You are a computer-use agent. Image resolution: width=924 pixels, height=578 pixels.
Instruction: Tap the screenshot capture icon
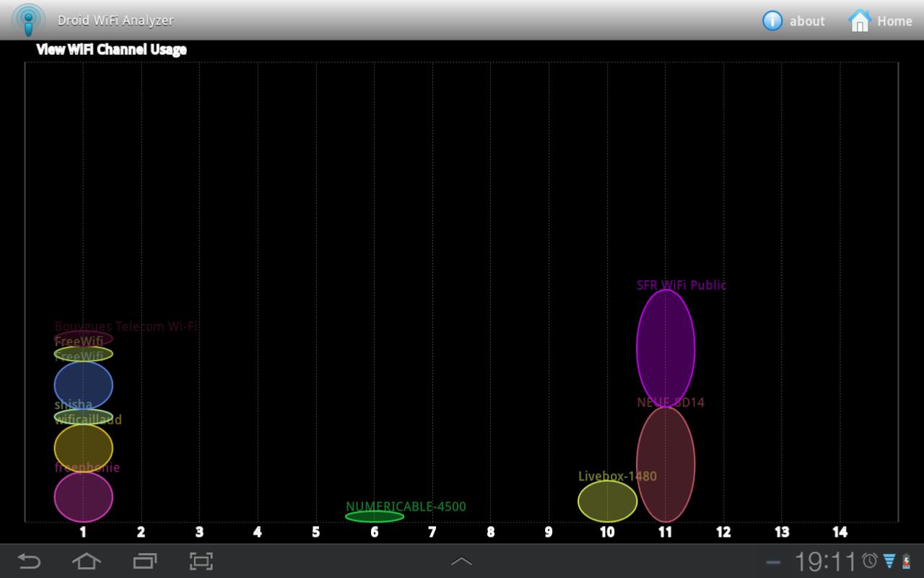(x=201, y=561)
